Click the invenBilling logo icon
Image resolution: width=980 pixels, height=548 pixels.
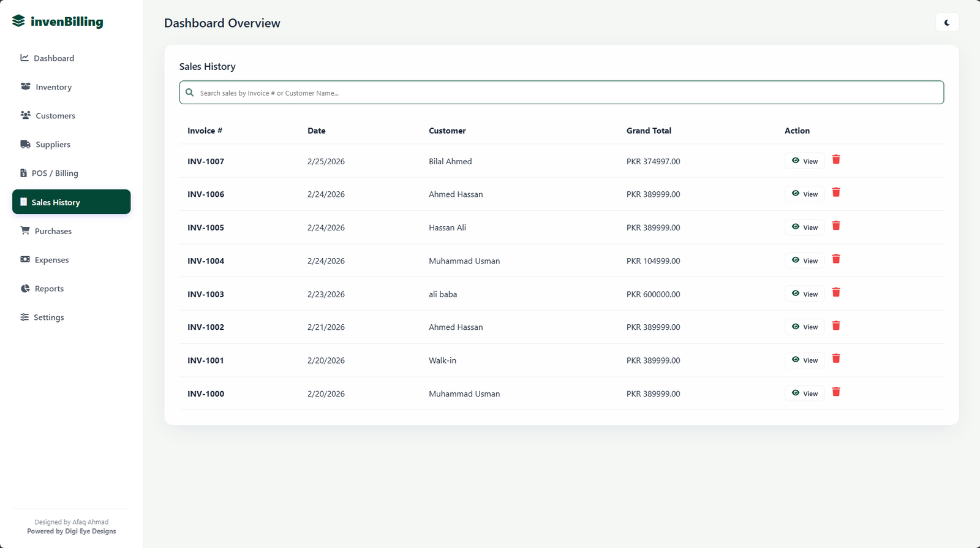coord(19,21)
